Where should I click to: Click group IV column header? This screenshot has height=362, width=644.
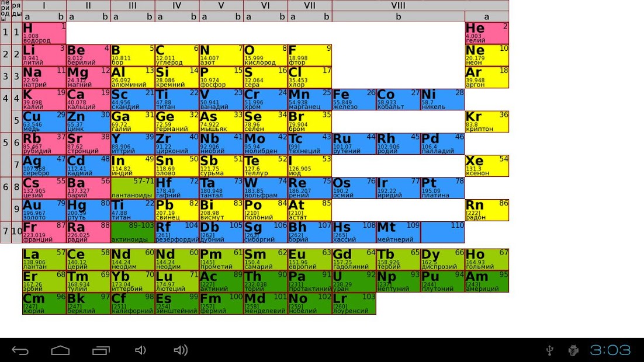(177, 6)
